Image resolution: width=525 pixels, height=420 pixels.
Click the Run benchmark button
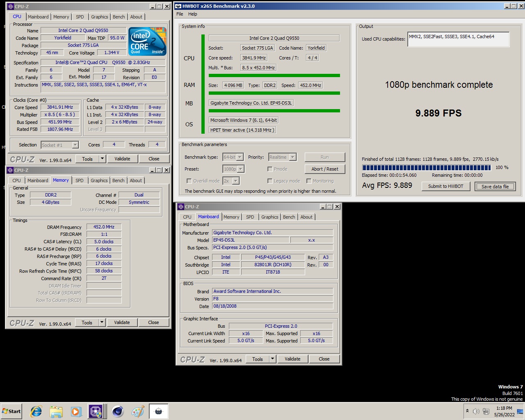(324, 157)
